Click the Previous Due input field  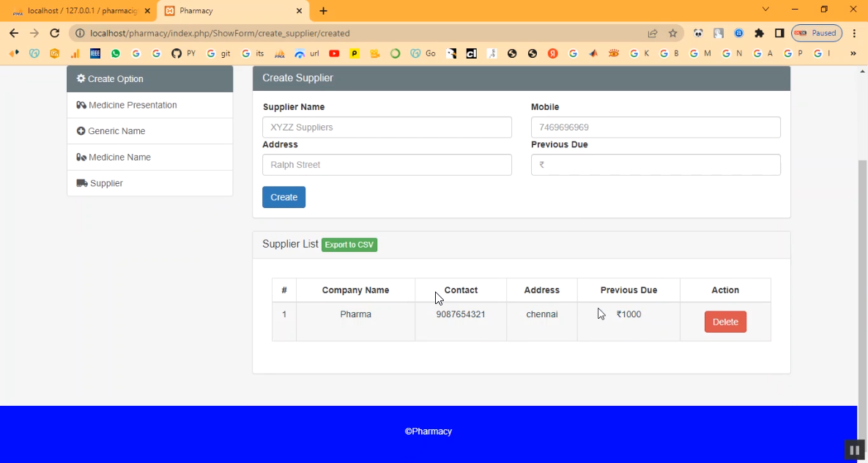click(656, 165)
